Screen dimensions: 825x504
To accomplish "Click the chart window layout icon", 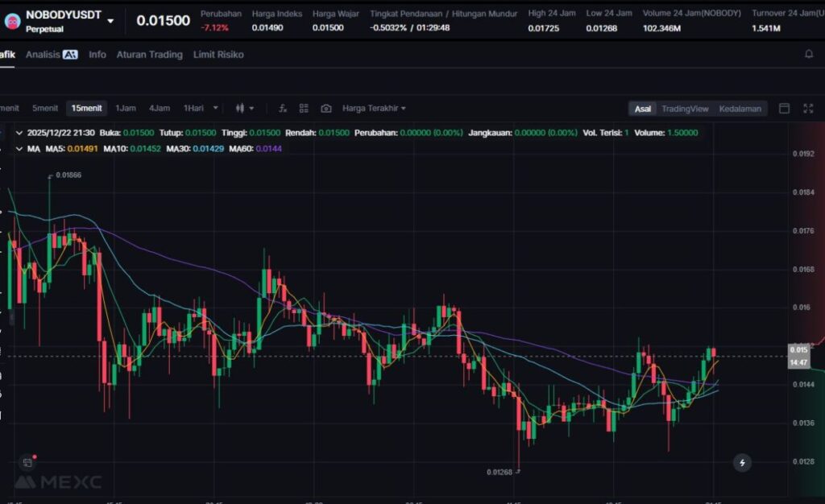I will tap(785, 109).
